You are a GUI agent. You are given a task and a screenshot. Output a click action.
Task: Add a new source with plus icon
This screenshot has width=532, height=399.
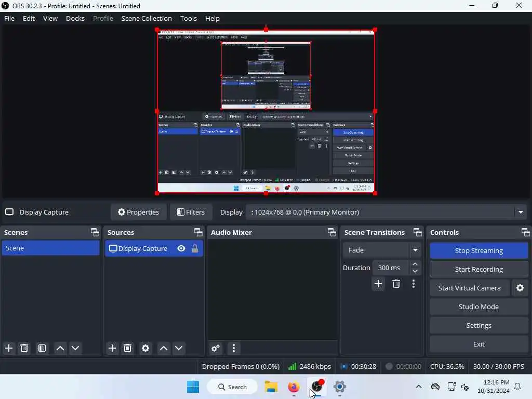(x=112, y=348)
